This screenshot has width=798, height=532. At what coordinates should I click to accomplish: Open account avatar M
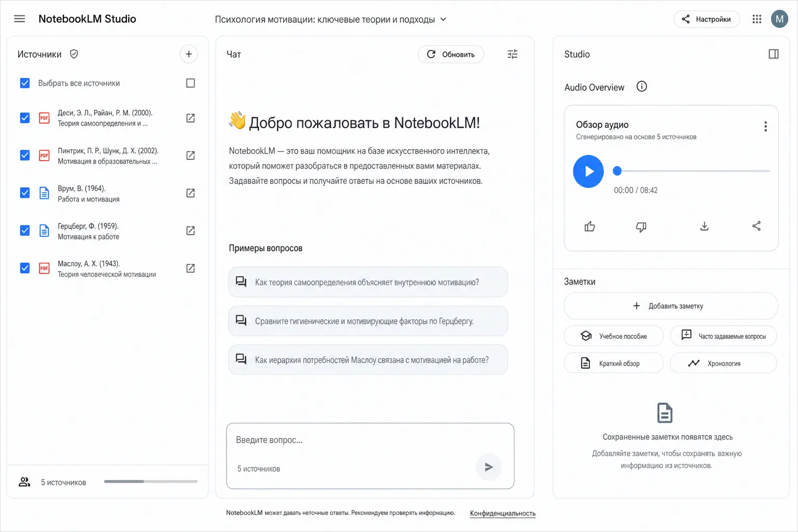[779, 19]
